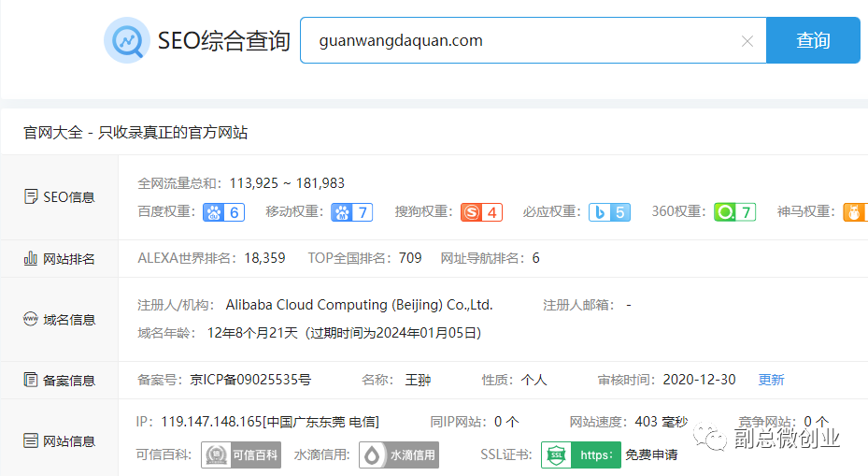Click the 同IP网站 count 0 个
The height and width of the screenshot is (476, 868).
point(506,422)
